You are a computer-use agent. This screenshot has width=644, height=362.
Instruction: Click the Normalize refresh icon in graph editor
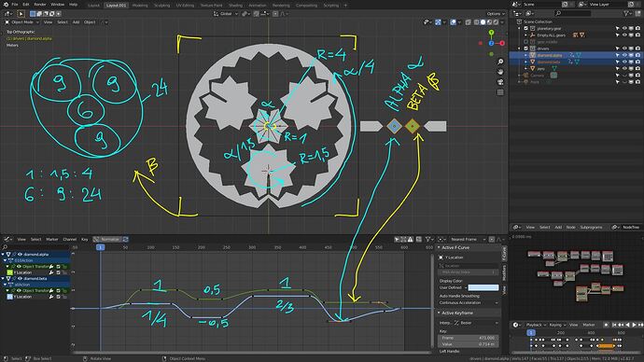[126, 239]
